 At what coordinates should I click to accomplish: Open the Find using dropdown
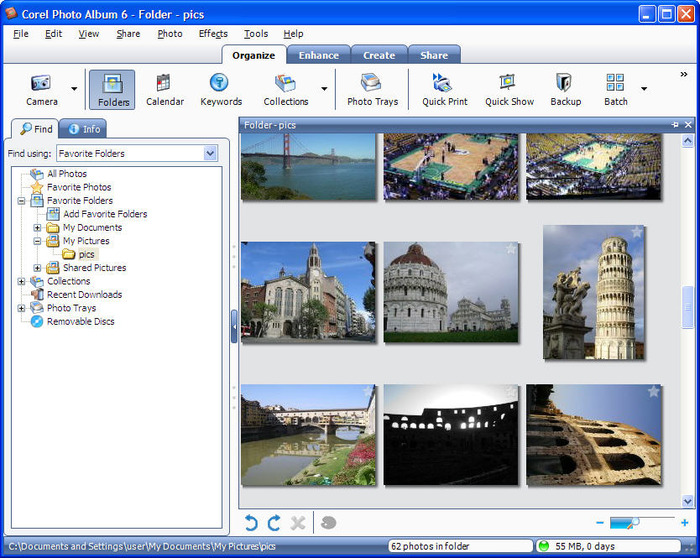point(210,154)
